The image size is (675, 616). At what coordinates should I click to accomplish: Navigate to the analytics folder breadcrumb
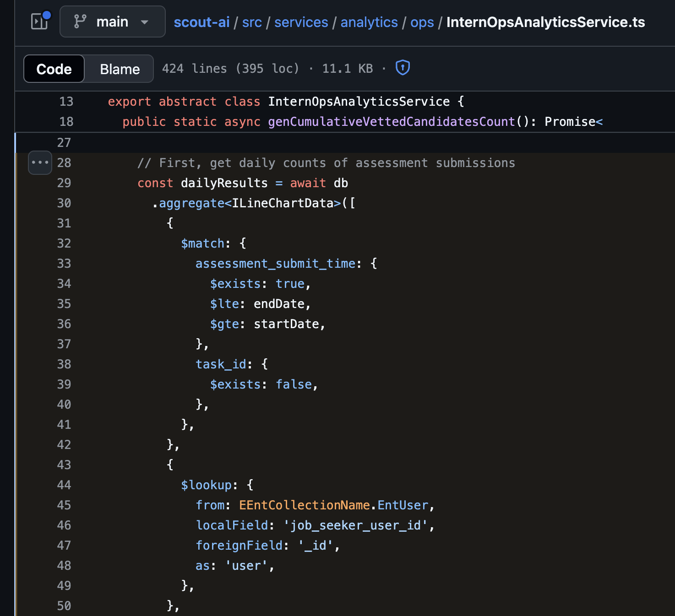369,22
